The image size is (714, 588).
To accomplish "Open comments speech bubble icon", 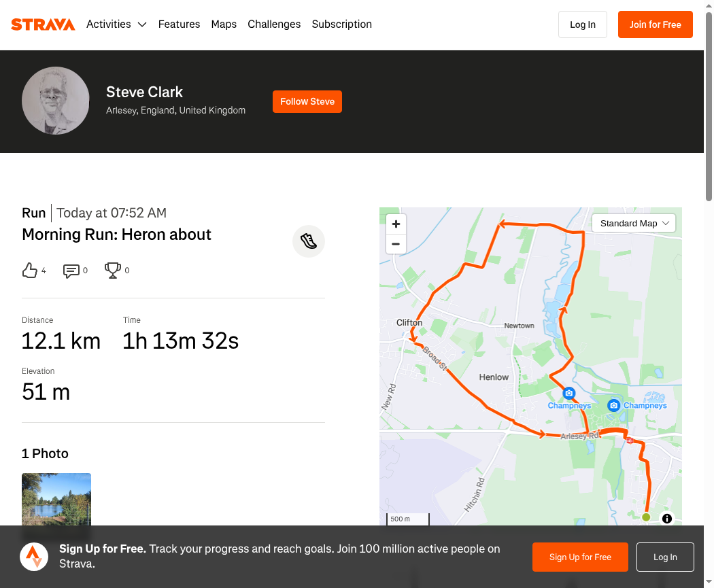I will click(x=71, y=271).
